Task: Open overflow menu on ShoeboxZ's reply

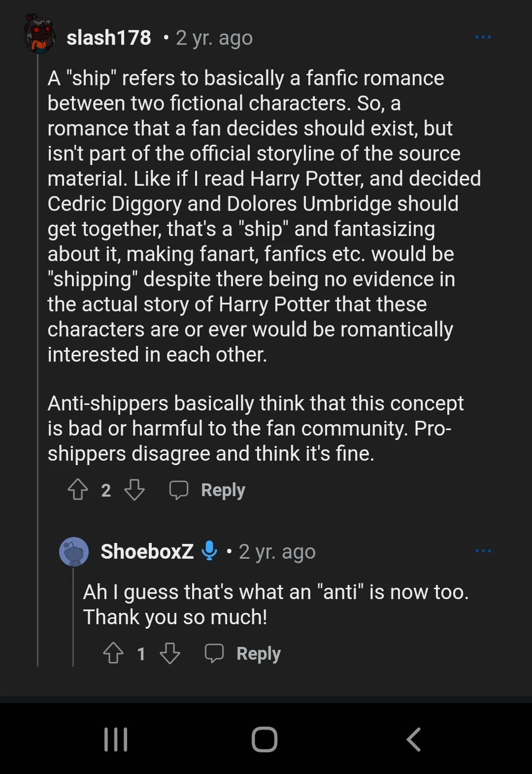Action: tap(483, 551)
